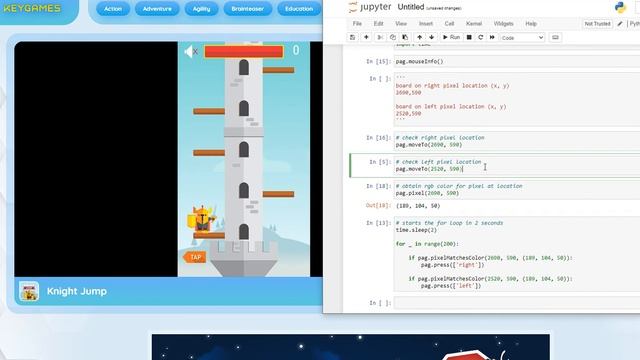Open the Adventure games category
This screenshot has height=360, width=640.
point(157,9)
